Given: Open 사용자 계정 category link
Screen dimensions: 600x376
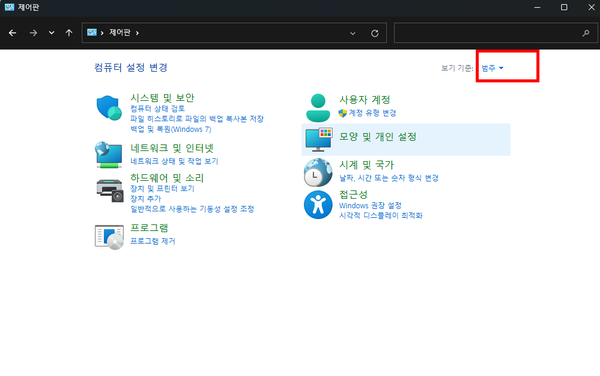Looking at the screenshot, I should click(x=365, y=100).
